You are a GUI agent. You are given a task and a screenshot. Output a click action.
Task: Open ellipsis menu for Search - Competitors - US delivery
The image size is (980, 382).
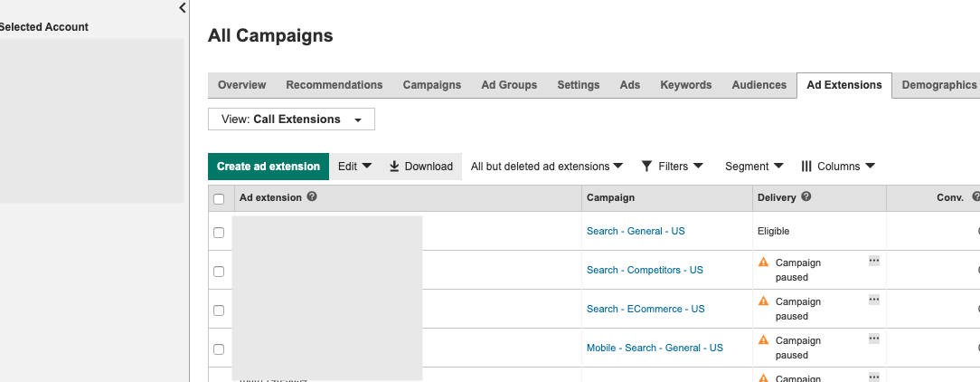(873, 261)
